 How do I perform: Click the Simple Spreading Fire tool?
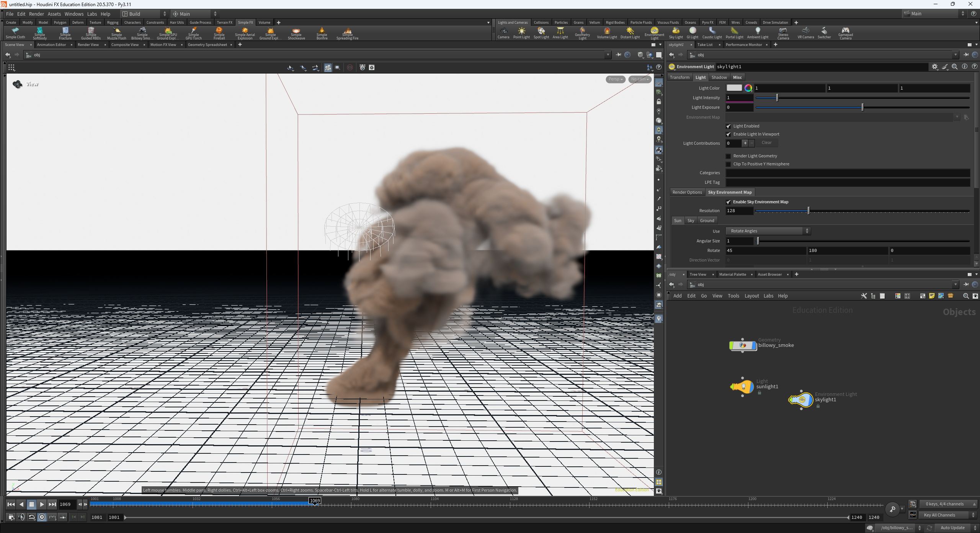coord(347,33)
